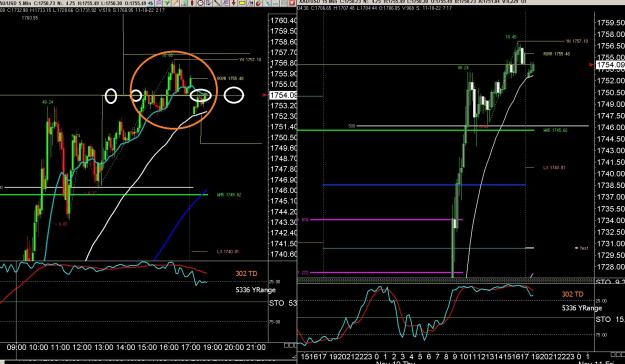
Task: Click the green checkmark toolbar icon
Action: coord(167,3)
